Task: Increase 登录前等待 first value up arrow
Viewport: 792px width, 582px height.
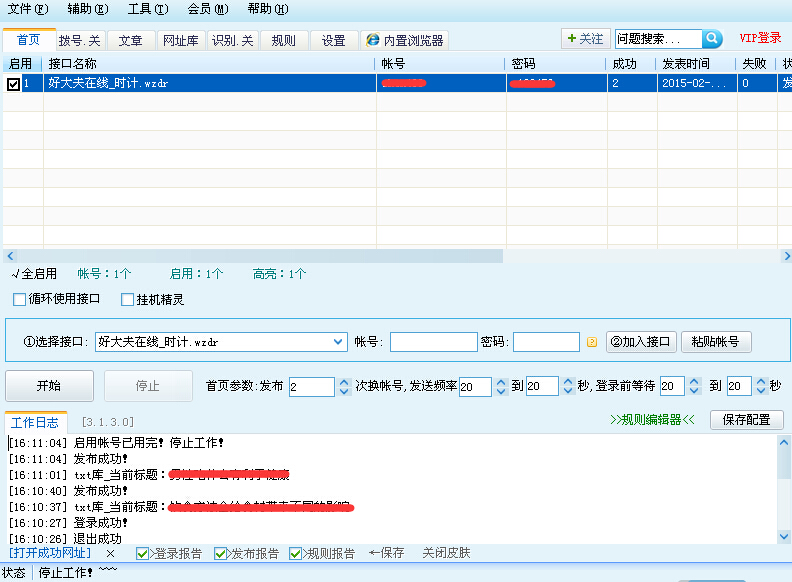Action: tap(694, 382)
